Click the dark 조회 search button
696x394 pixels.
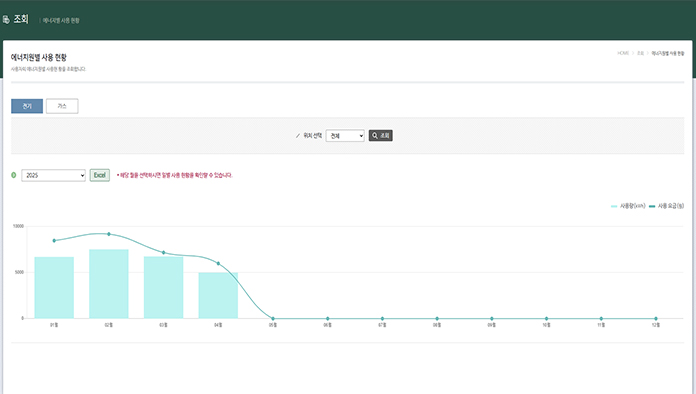click(380, 136)
